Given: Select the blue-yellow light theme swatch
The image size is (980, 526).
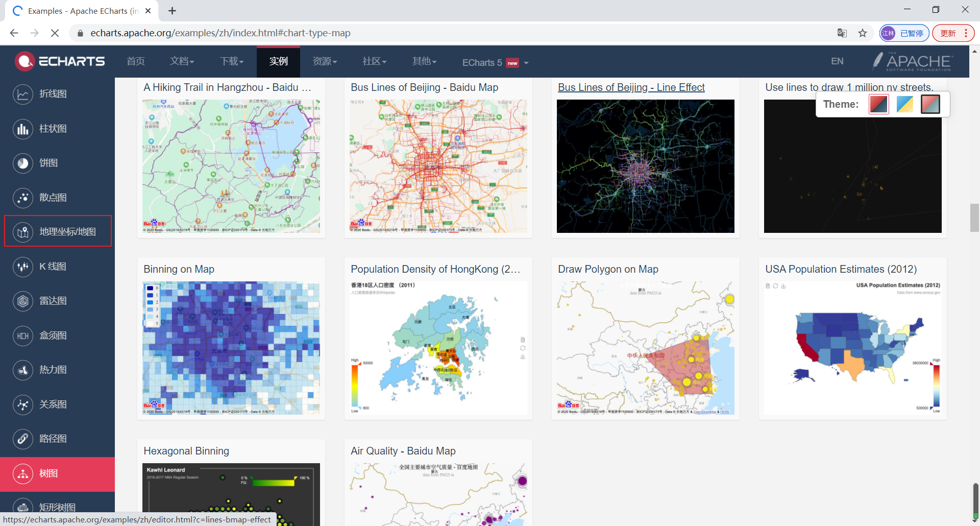Looking at the screenshot, I should pyautogui.click(x=904, y=104).
